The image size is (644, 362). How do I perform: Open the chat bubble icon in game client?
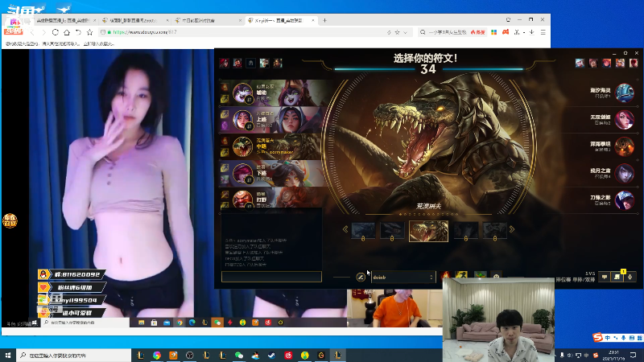point(605,277)
